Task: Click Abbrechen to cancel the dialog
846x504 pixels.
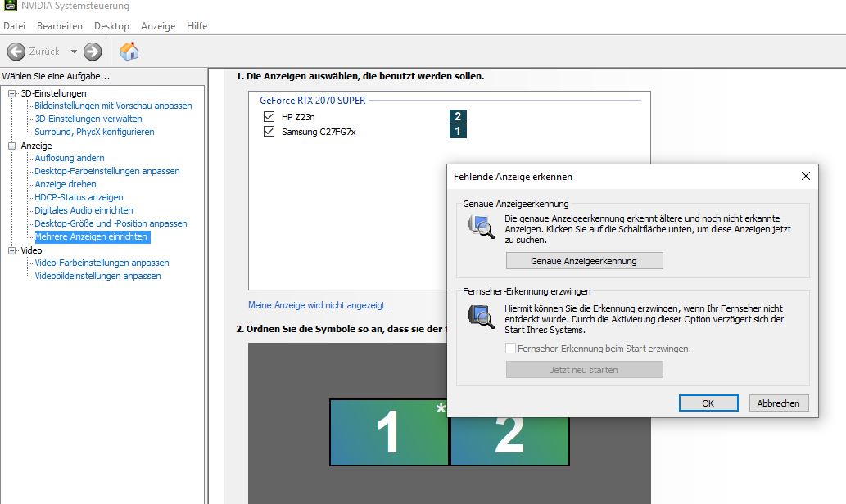Action: pyautogui.click(x=779, y=403)
